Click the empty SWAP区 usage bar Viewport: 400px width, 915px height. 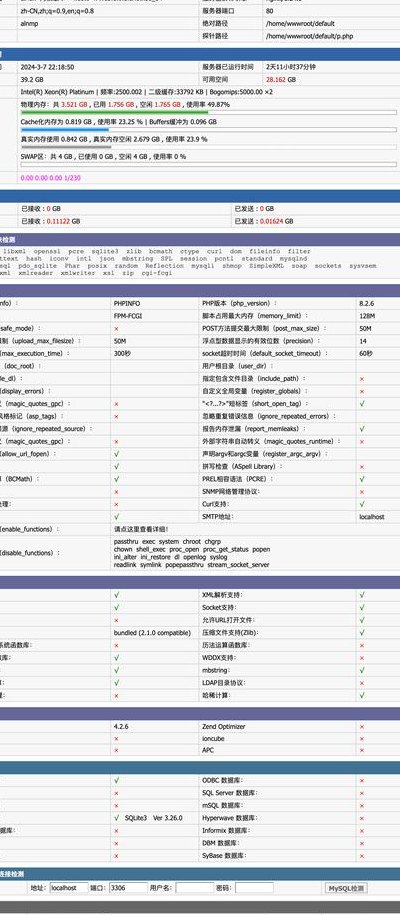(208, 165)
